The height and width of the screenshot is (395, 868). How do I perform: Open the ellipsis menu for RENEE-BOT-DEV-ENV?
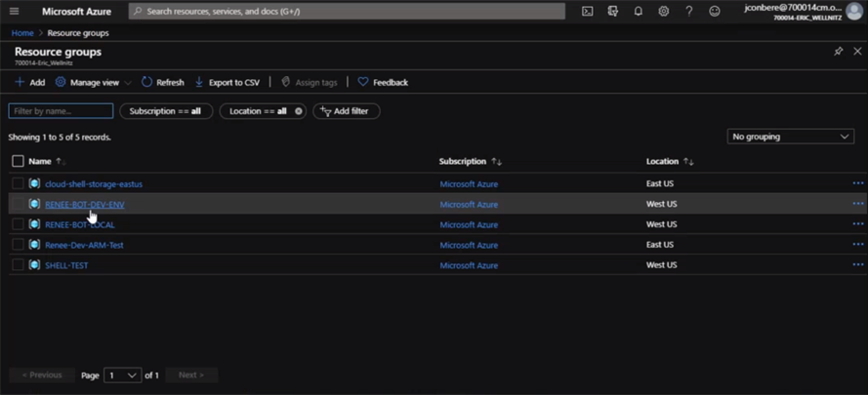858,204
